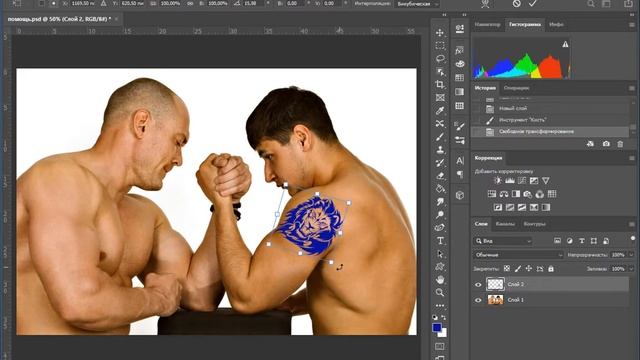
Task: Add Color Balance adjustment
Action: 504,194
